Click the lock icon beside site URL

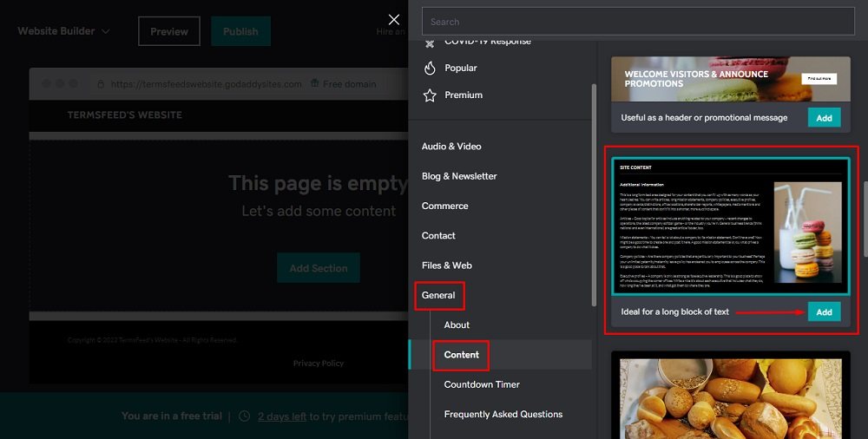pos(101,84)
